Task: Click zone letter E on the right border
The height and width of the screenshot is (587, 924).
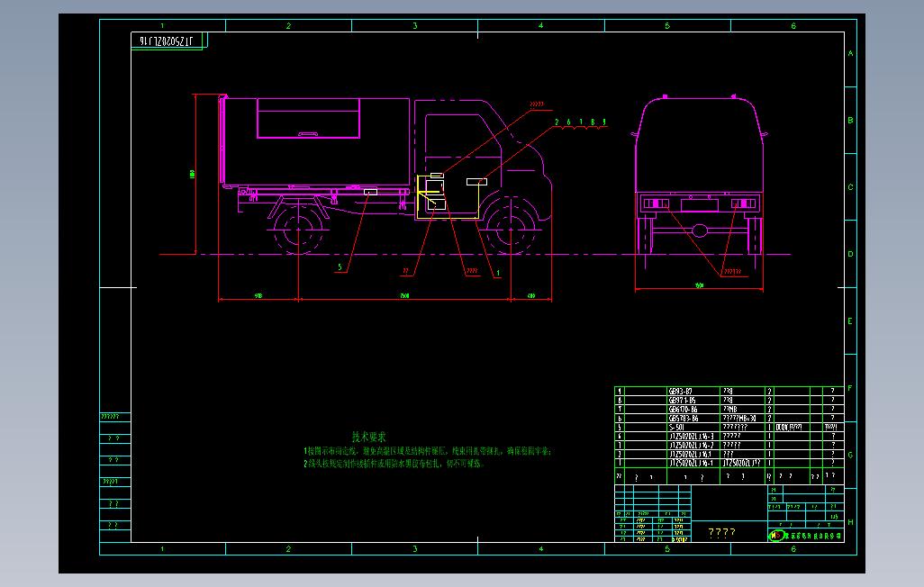Action: click(850, 321)
